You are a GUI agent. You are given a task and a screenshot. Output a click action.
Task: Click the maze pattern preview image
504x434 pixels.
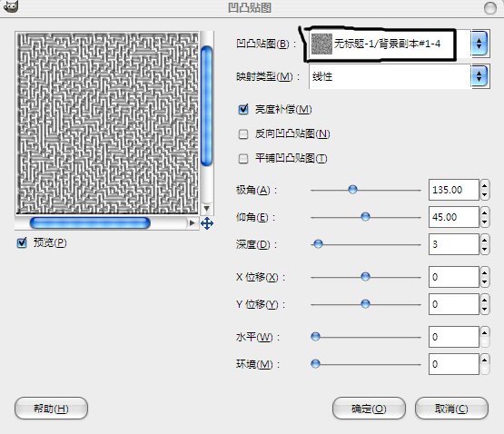pos(108,123)
